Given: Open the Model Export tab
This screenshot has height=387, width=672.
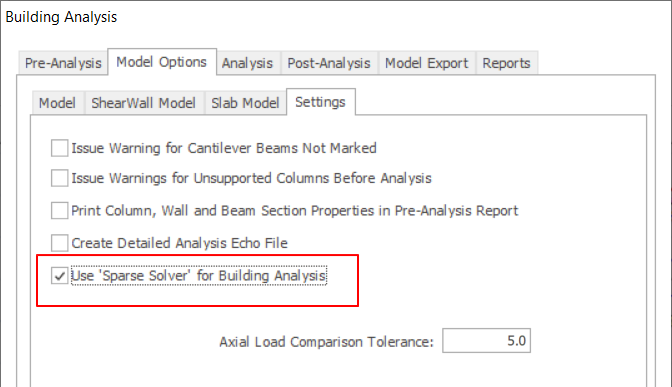Looking at the screenshot, I should [426, 63].
